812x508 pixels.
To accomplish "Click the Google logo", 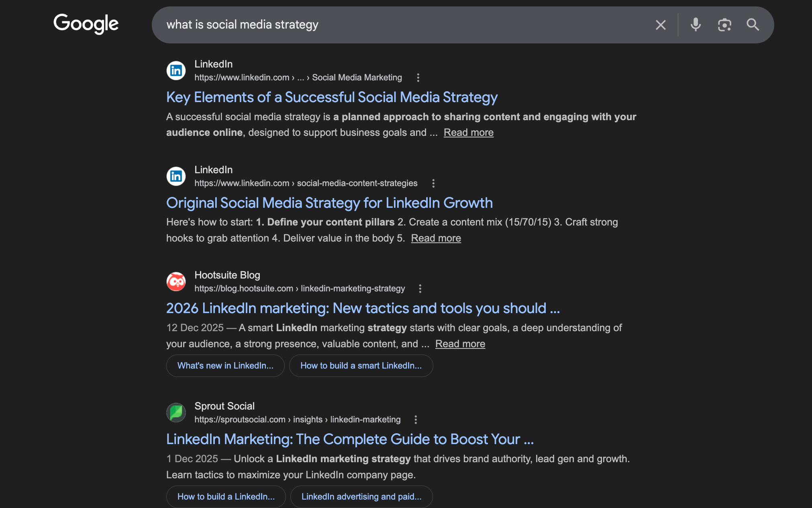I will [86, 24].
